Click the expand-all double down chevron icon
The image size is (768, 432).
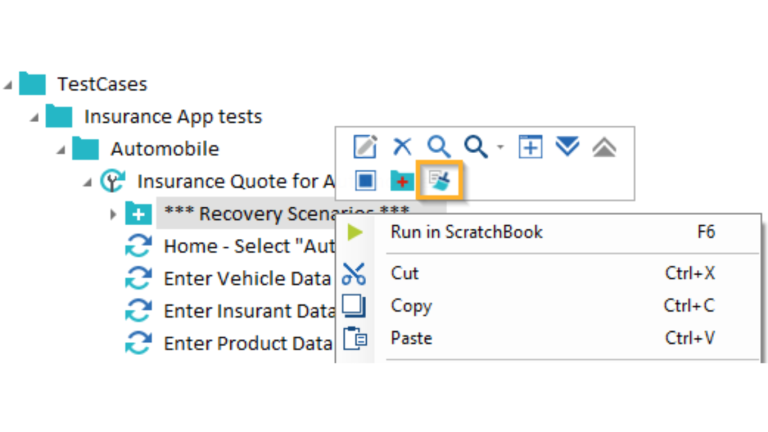tap(567, 148)
